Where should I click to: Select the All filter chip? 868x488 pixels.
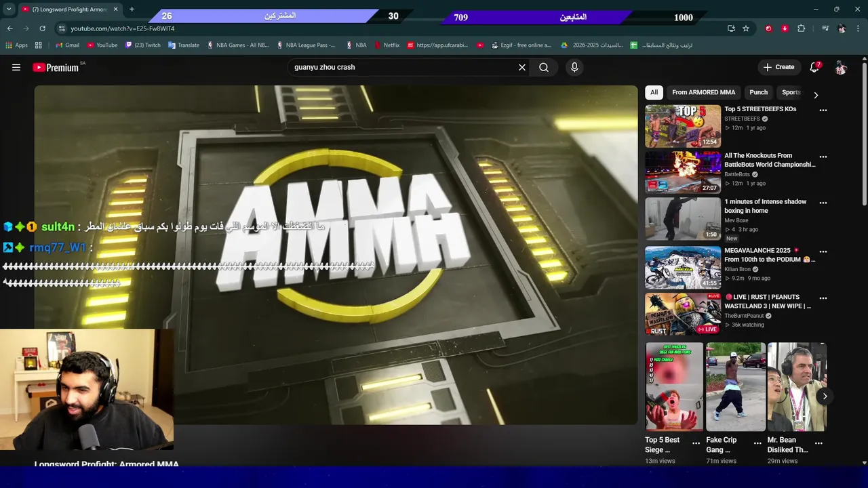[654, 92]
